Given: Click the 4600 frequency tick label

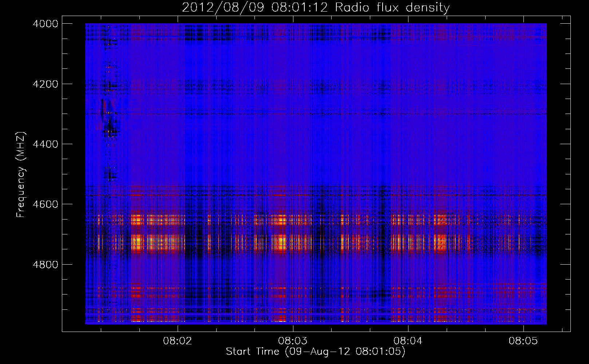Looking at the screenshot, I should coord(46,204).
